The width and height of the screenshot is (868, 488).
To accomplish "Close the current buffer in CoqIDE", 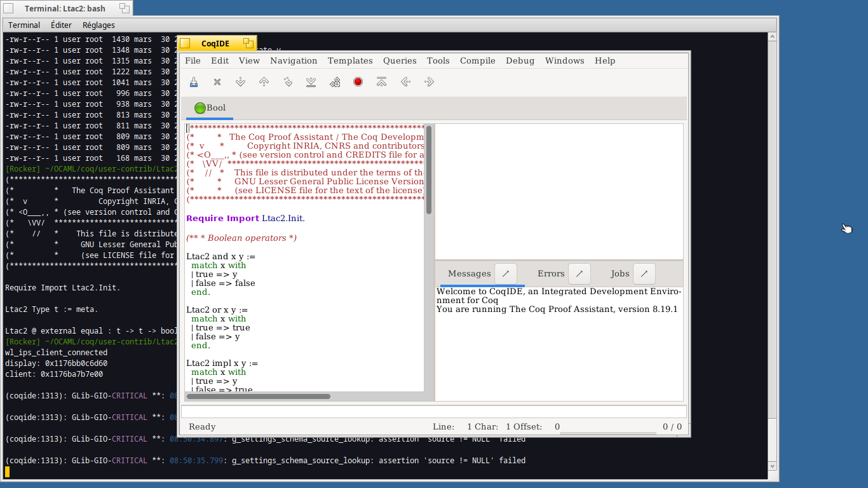I will click(x=217, y=82).
